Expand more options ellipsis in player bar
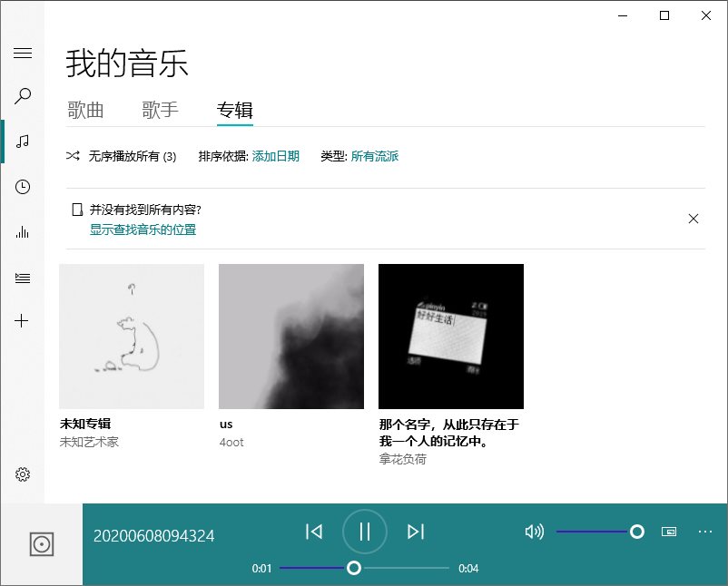Image resolution: width=728 pixels, height=586 pixels. pyautogui.click(x=704, y=532)
